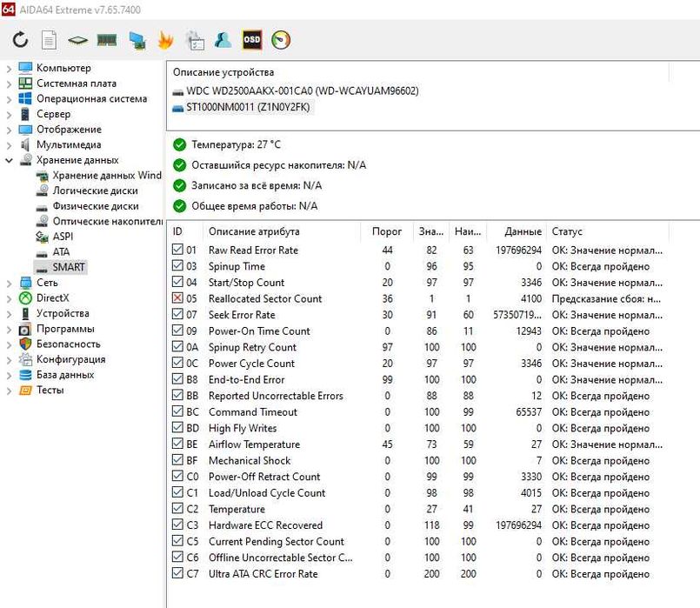Viewport: 700px width, 608px height.
Task: Select the ATA subitem
Action: point(61,251)
